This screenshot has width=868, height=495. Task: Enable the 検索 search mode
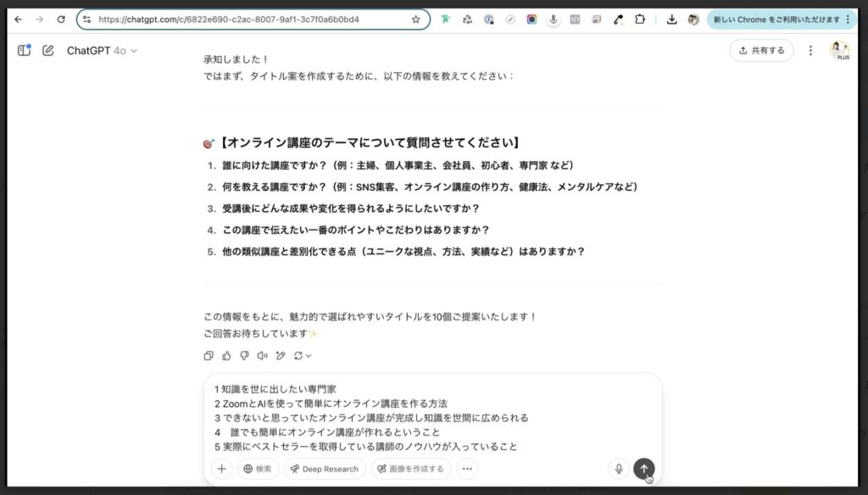tap(258, 469)
